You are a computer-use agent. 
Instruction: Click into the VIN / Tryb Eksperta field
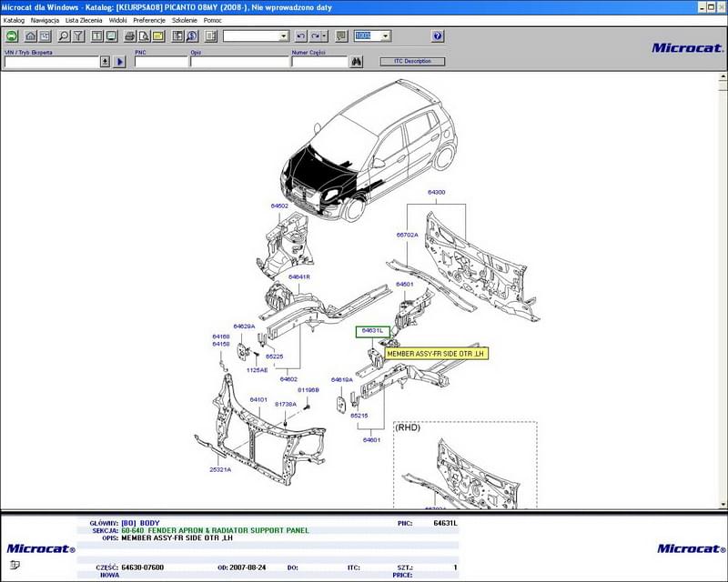pos(52,62)
